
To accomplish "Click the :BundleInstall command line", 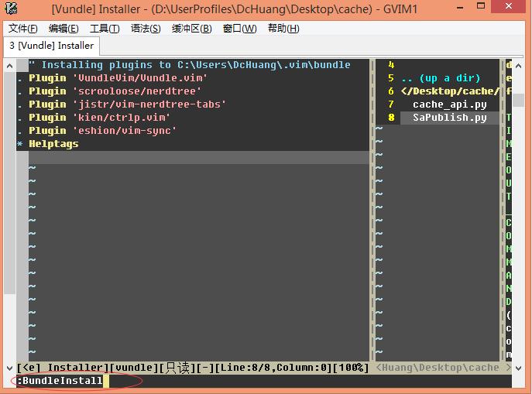I will click(62, 381).
